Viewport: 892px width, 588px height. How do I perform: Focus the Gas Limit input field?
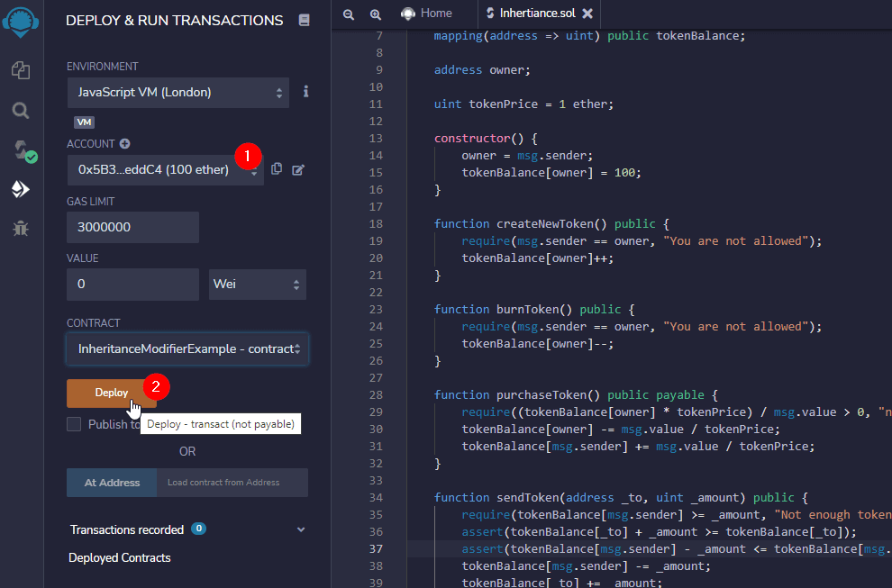[132, 228]
